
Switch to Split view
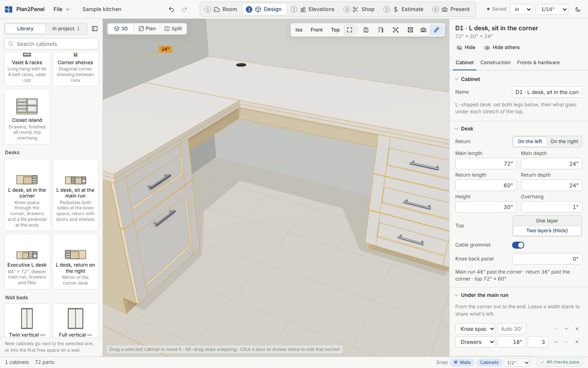click(x=173, y=29)
